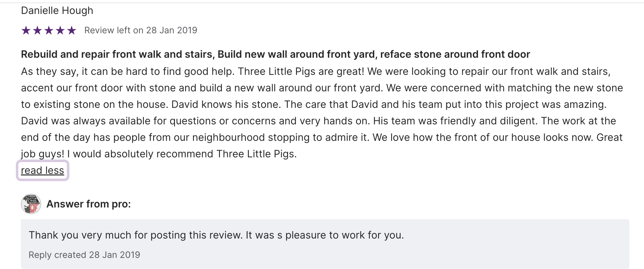The height and width of the screenshot is (269, 644).
Task: Click the second purple rating star
Action: coord(37,30)
